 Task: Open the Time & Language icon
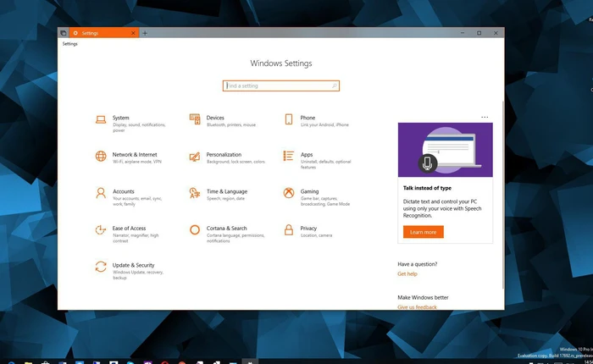(195, 193)
